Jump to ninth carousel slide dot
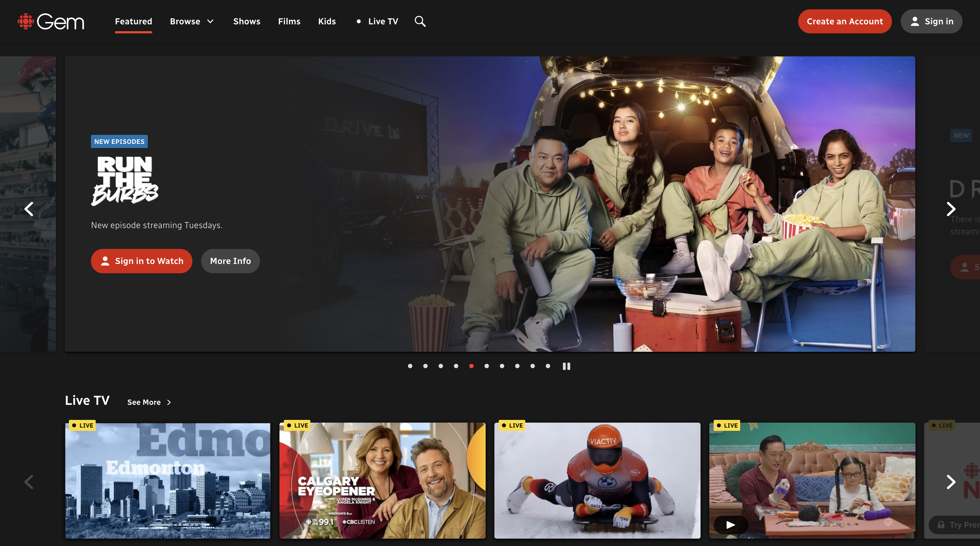The image size is (980, 546). (533, 366)
